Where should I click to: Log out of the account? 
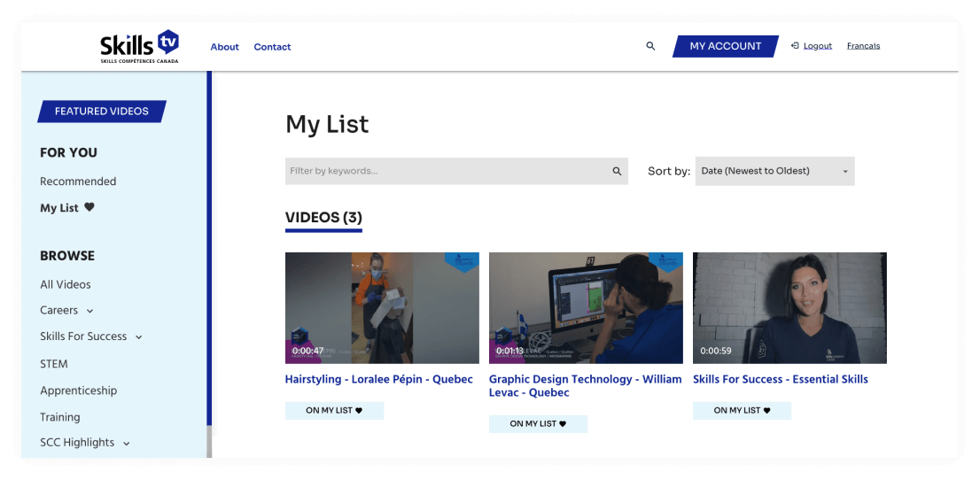pyautogui.click(x=817, y=46)
